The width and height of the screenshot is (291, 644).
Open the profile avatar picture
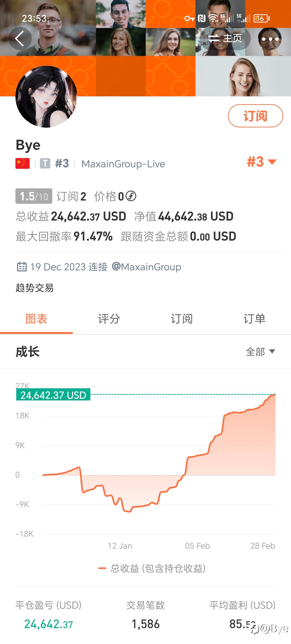pos(47,97)
